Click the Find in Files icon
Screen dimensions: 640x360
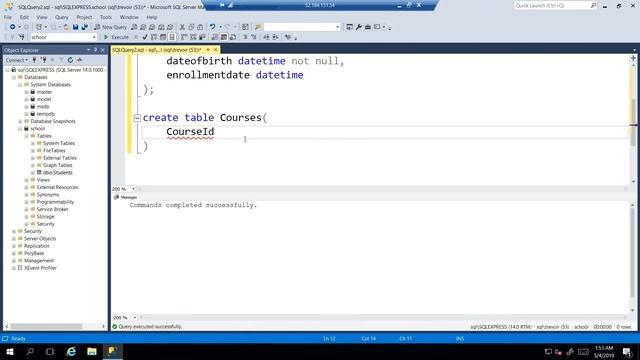[x=258, y=27]
